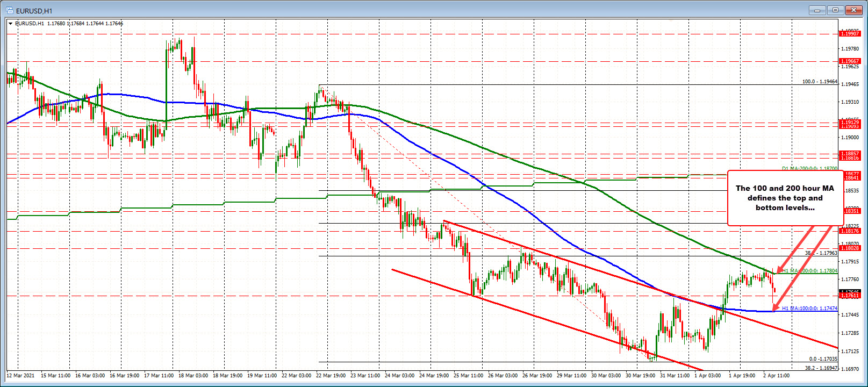This screenshot has height=387, width=868.
Task: Click the price axis value 1.19780
Action: coord(850,48)
